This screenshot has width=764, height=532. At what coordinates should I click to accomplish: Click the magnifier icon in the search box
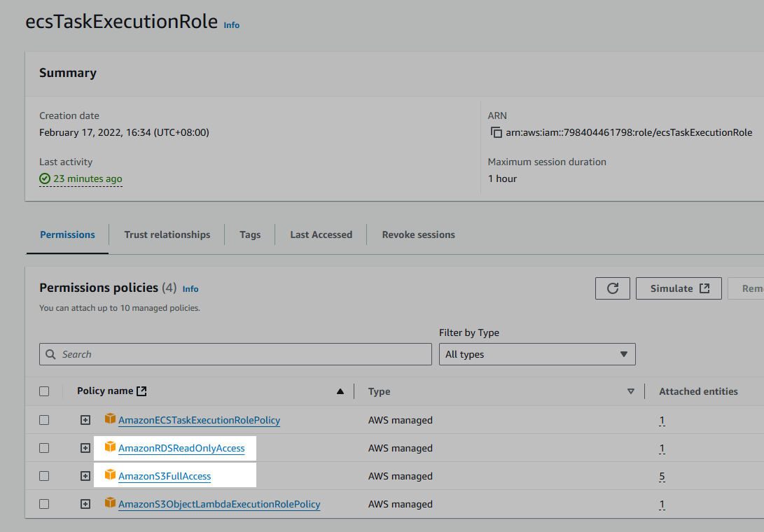click(x=50, y=354)
